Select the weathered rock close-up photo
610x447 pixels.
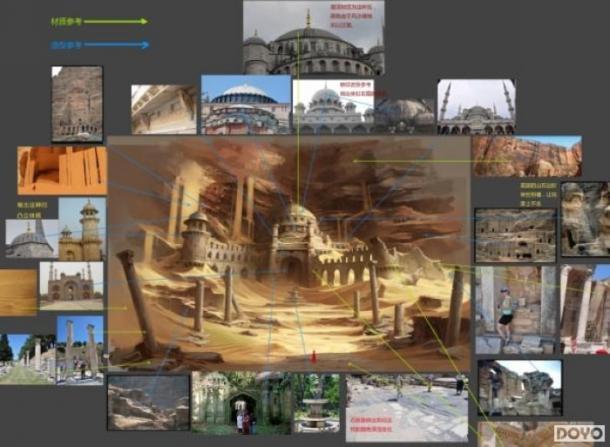(585, 219)
